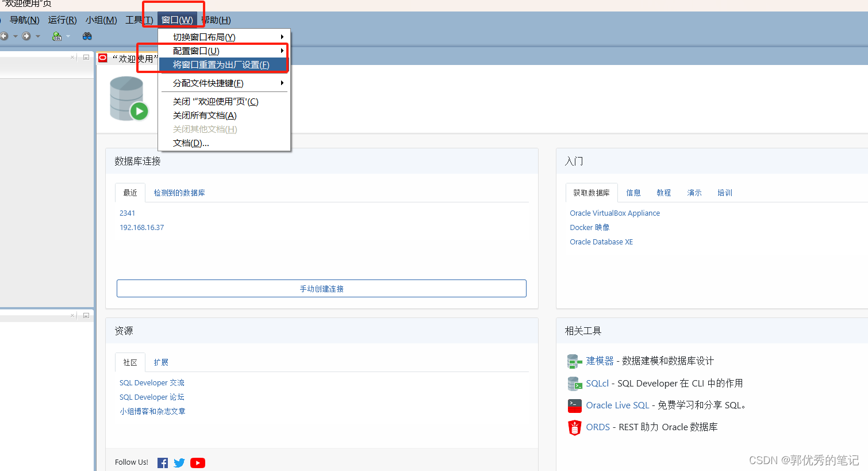The height and width of the screenshot is (471, 868).
Task: Open the forward button history dropdown arrow
Action: click(38, 36)
